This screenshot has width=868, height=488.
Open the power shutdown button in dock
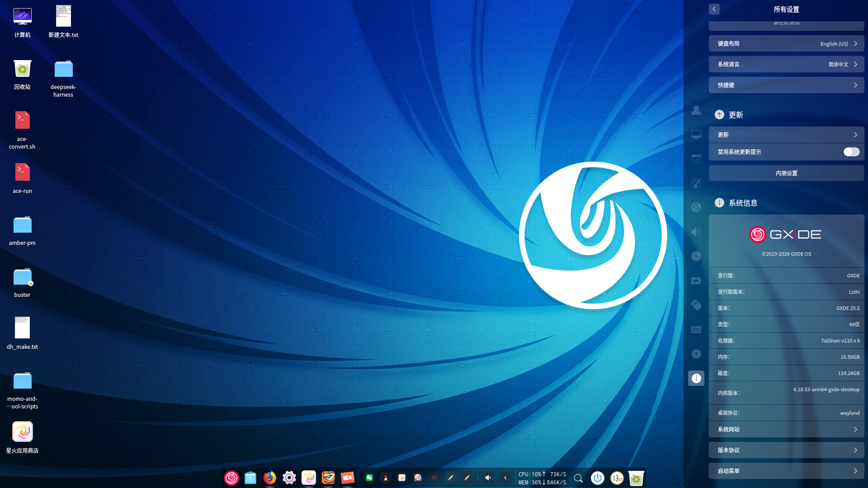point(598,478)
